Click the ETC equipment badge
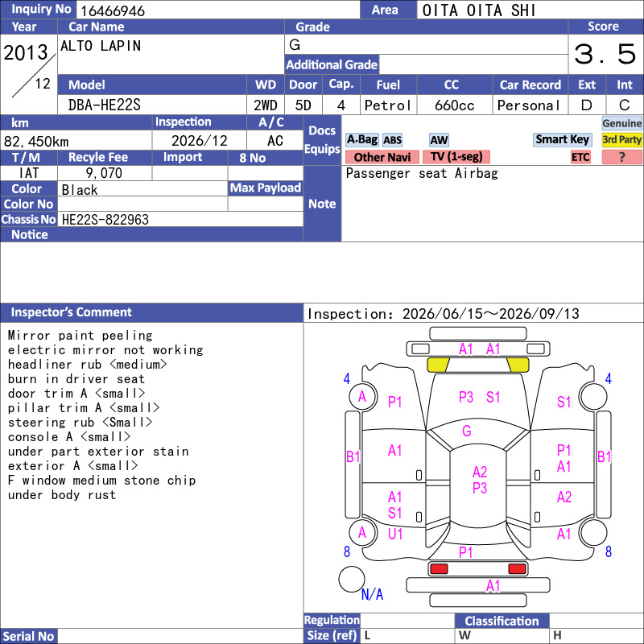This screenshot has height=644, width=644. point(580,157)
